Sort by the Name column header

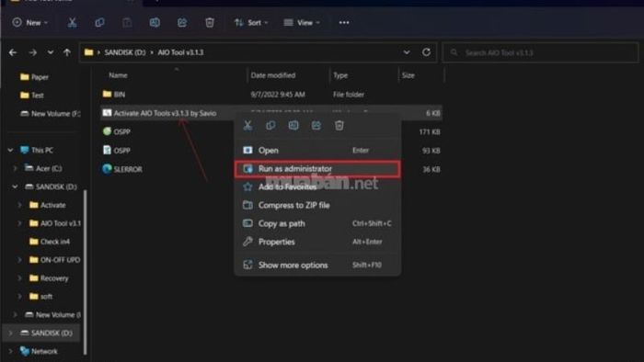tap(118, 75)
